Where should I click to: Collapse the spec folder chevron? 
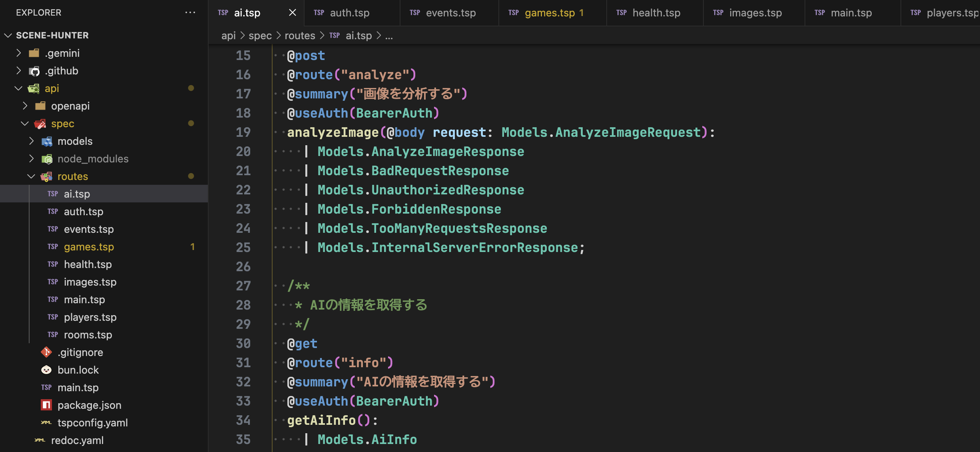point(25,123)
